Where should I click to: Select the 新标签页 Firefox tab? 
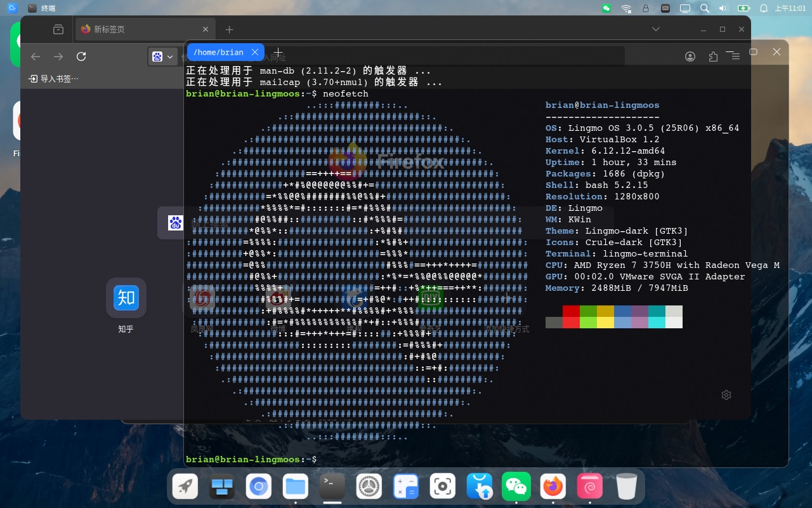(140, 29)
